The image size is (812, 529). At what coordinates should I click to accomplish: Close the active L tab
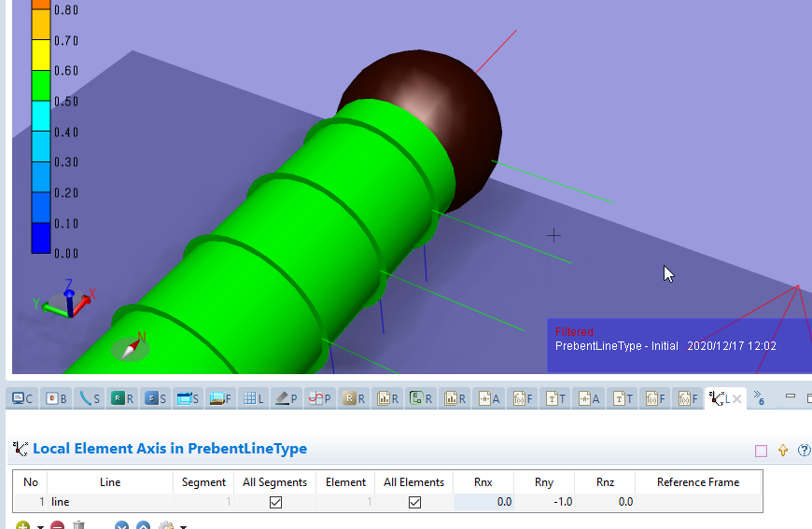[x=736, y=398]
